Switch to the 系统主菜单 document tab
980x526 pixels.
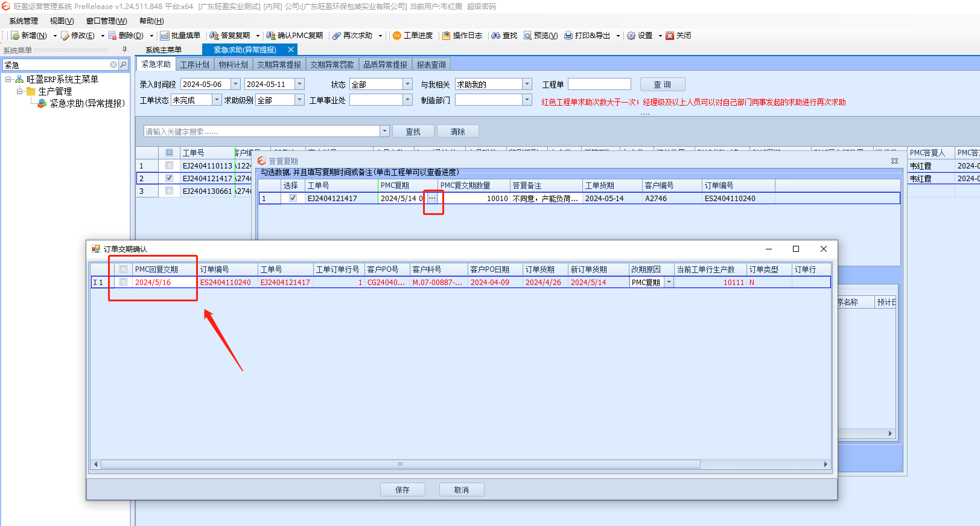pos(164,50)
